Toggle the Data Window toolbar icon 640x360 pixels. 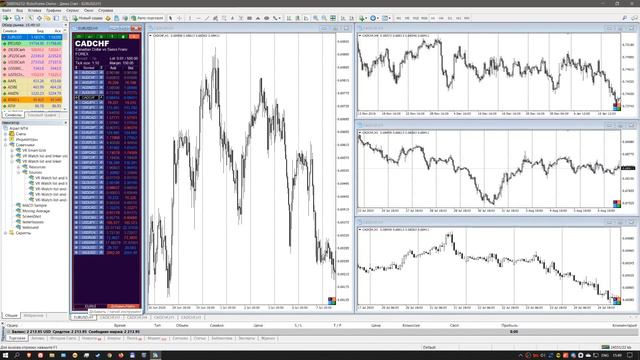[39, 18]
